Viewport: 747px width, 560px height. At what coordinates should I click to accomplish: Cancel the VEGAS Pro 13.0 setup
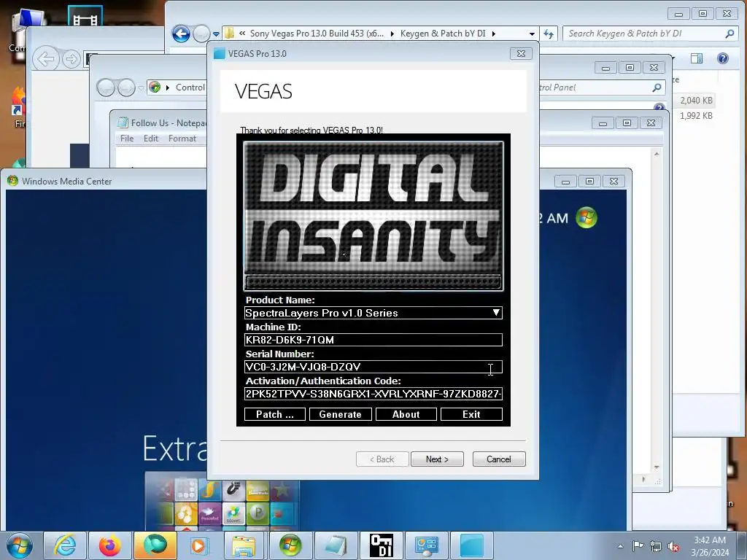[x=499, y=459]
